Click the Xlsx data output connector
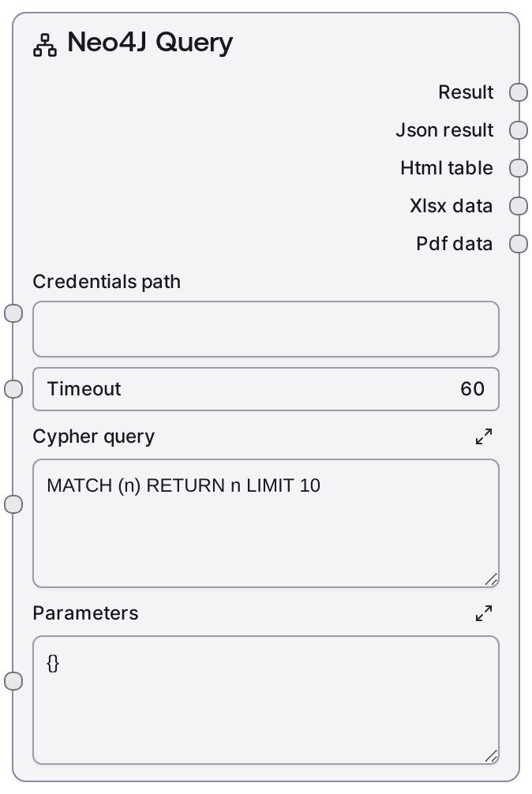This screenshot has height=794, width=532. click(x=518, y=206)
